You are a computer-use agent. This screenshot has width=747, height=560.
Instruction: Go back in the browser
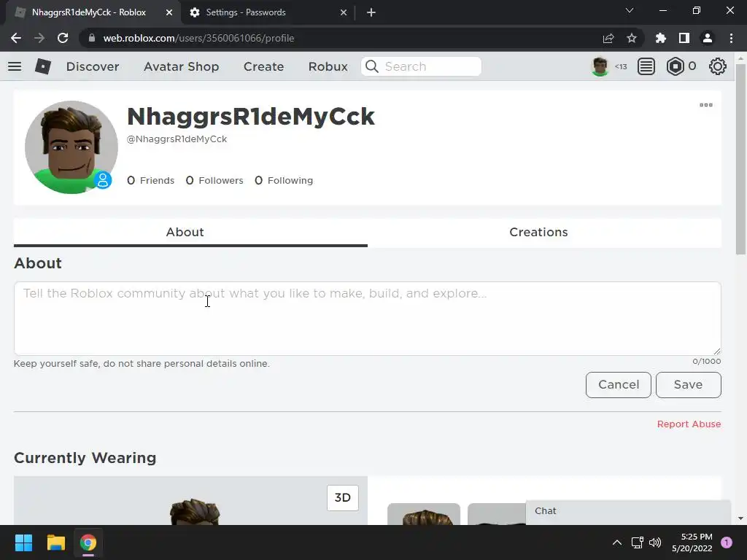point(16,38)
